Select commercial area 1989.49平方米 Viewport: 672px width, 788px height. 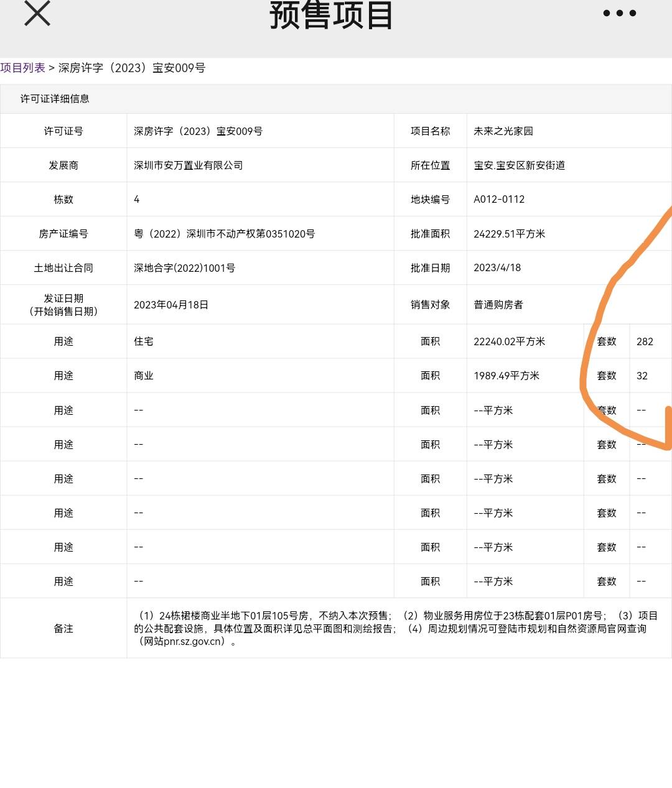(x=506, y=376)
